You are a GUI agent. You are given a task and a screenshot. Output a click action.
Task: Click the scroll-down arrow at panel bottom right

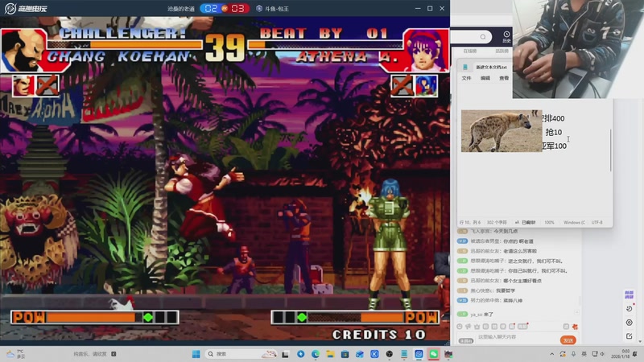tap(640, 341)
